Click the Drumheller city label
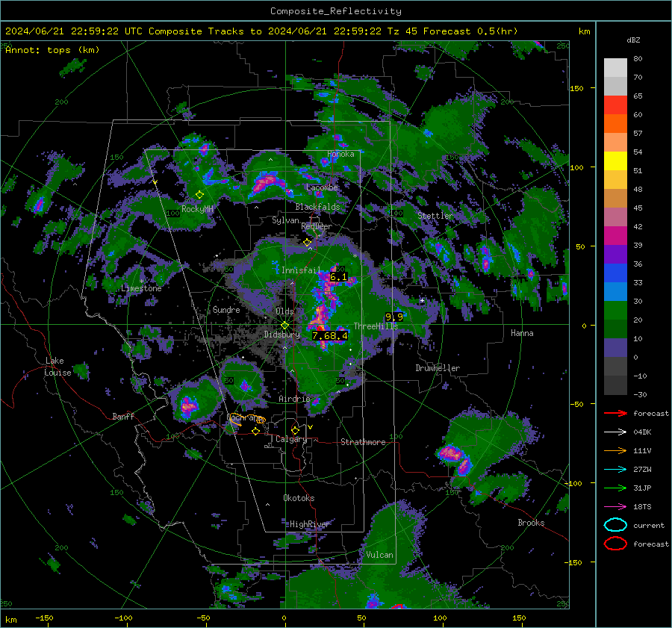672x628 pixels. pos(438,368)
